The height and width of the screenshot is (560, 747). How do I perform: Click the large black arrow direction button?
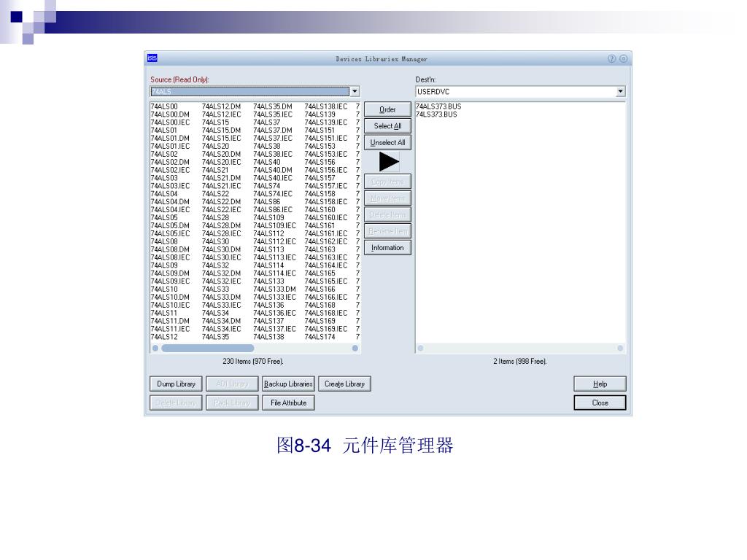(389, 161)
